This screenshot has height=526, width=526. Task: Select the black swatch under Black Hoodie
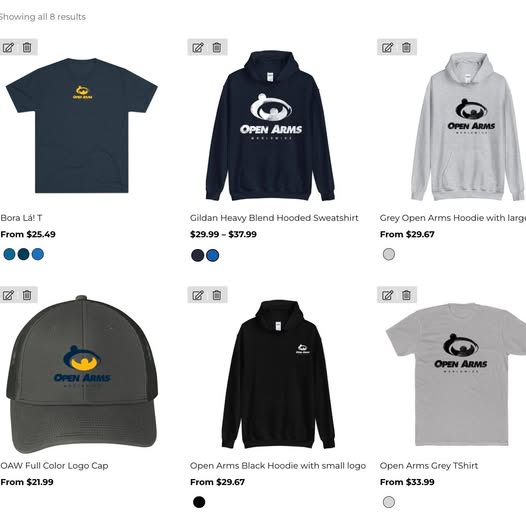[199, 502]
